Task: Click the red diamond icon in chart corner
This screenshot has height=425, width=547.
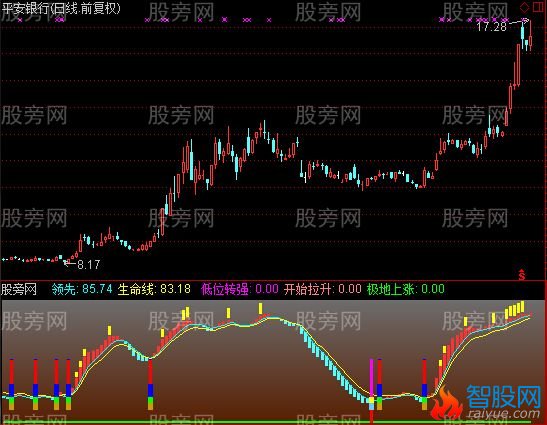Action: [x=524, y=7]
